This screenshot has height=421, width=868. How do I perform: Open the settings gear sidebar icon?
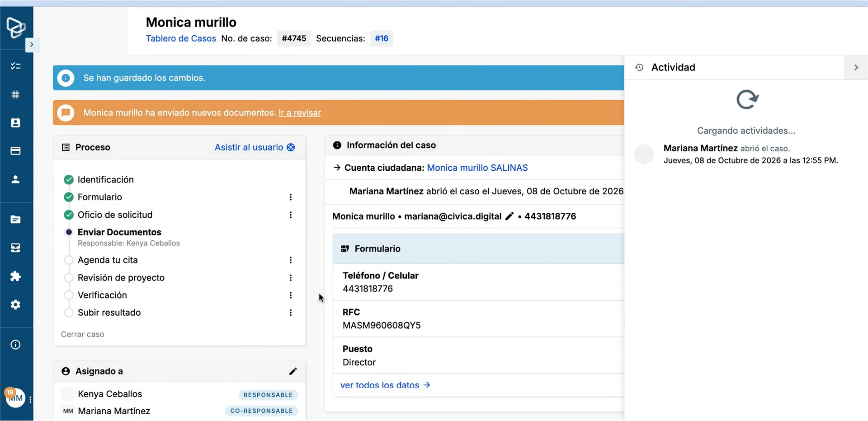(x=16, y=304)
